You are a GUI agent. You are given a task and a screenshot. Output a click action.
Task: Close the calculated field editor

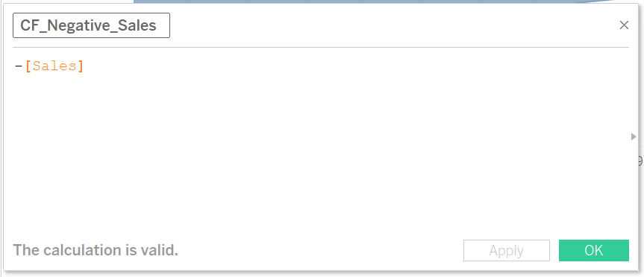[624, 25]
